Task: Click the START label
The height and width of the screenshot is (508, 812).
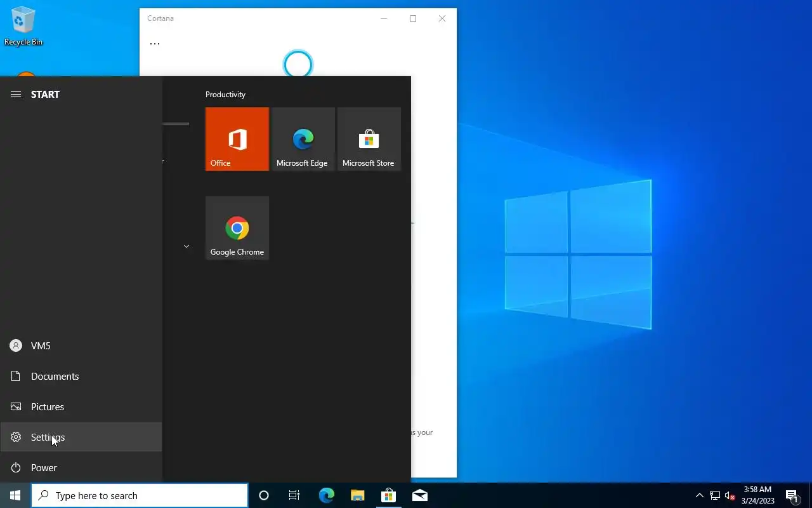Action: [x=45, y=94]
